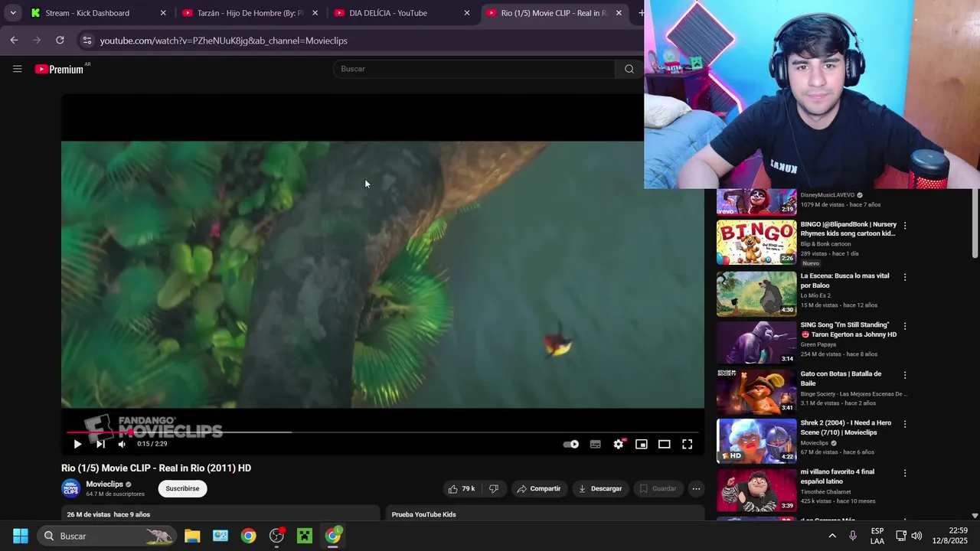The height and width of the screenshot is (551, 980).
Task: Open Shrek 2 I Need a Hero thumbnail
Action: click(x=756, y=440)
